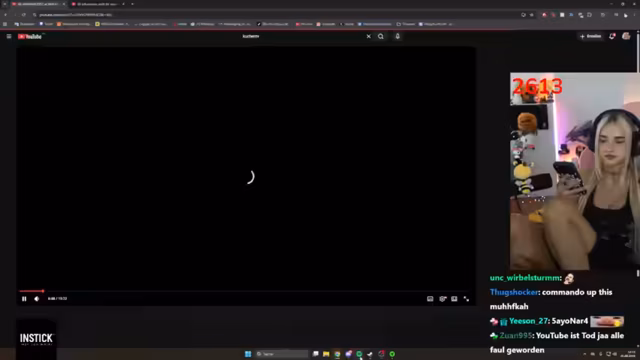Pause the YouTube video
The height and width of the screenshot is (360, 640).
pyautogui.click(x=24, y=299)
